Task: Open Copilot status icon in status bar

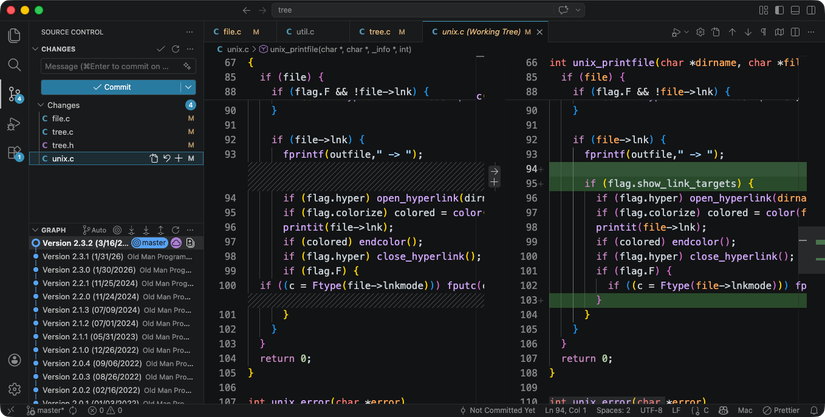Action: tap(723, 410)
